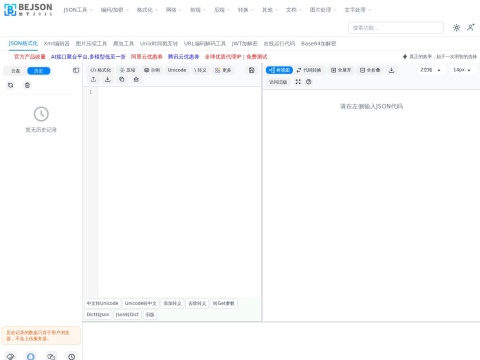Click the Dict转Json button
The width and height of the screenshot is (480, 360).
tap(98, 314)
